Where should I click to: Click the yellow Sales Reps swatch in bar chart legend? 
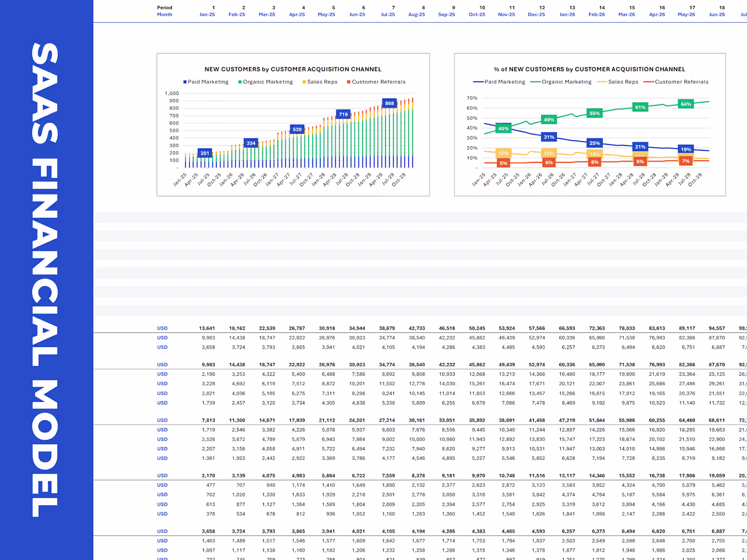click(x=304, y=82)
